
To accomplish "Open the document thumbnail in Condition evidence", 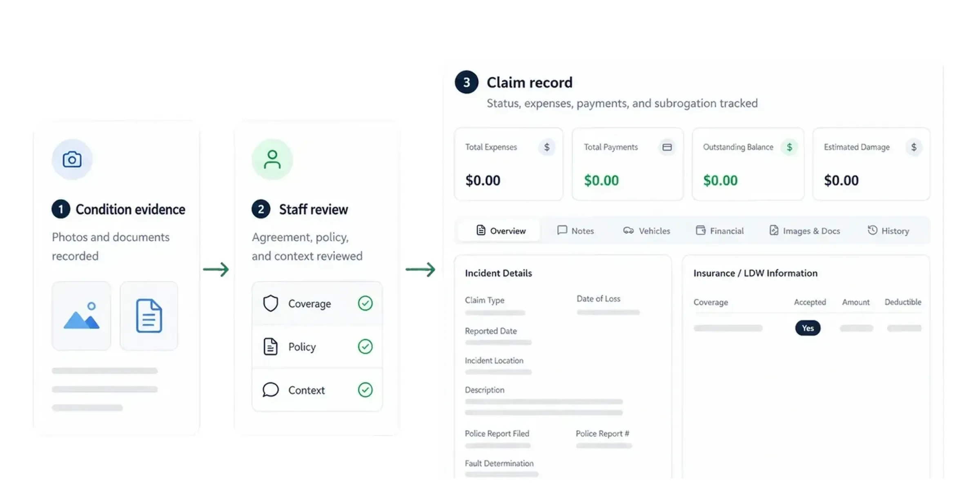I will (x=149, y=316).
